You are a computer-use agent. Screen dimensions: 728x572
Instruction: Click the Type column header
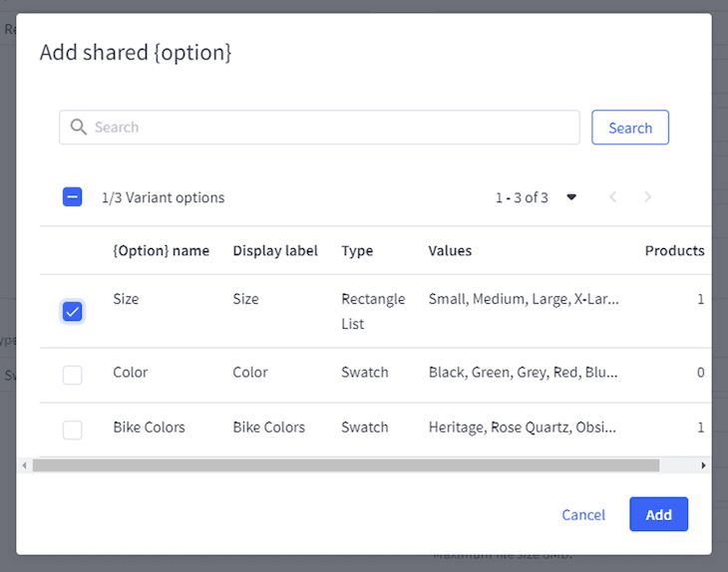(357, 250)
